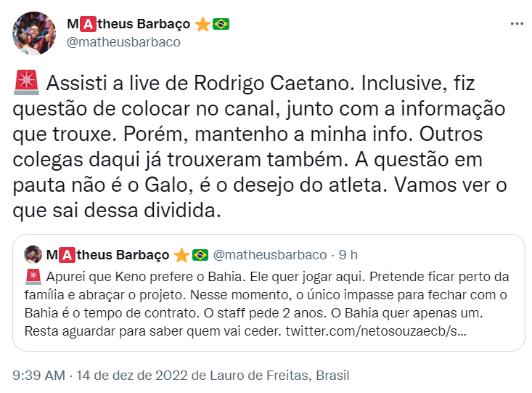The image size is (532, 393).
Task: Click the red siren emoji starting the tweet
Action: [26, 83]
